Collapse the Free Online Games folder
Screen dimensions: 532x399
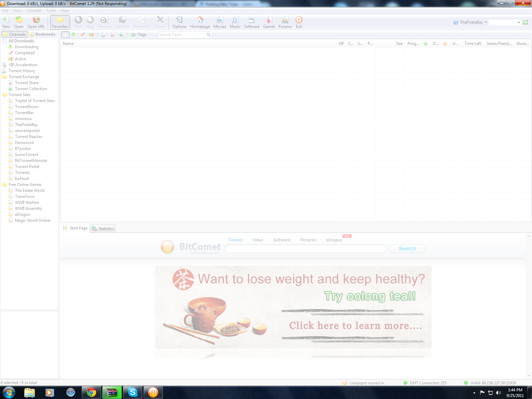point(25,185)
